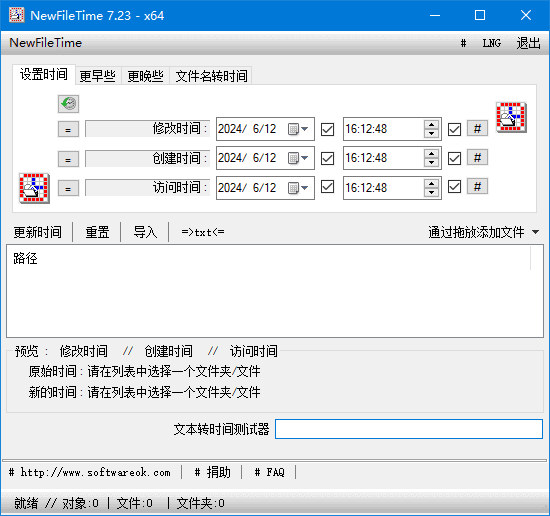The image size is (550, 516).
Task: Click the 导入 button
Action: point(145,232)
